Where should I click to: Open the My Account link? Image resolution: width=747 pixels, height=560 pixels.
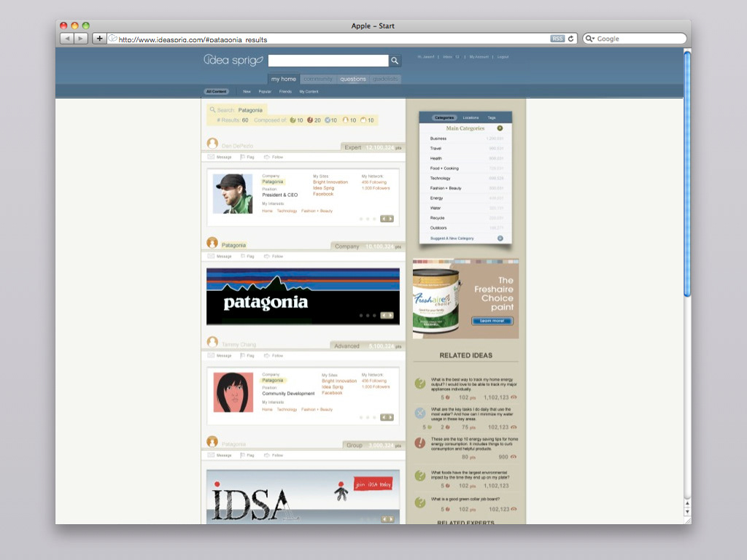(479, 57)
